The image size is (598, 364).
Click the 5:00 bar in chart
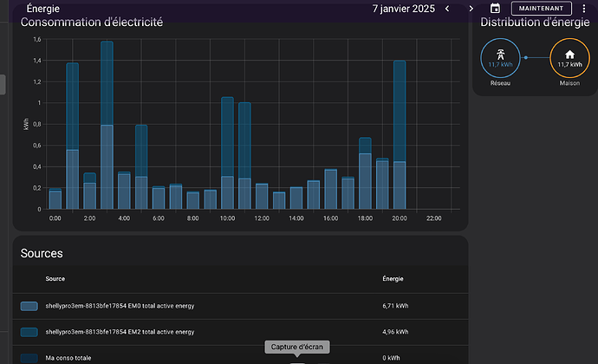click(141, 167)
